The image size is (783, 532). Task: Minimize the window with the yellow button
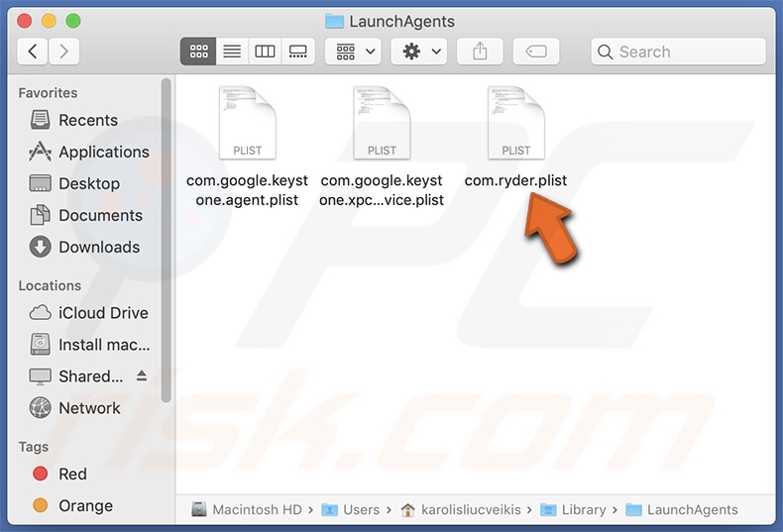click(x=49, y=21)
